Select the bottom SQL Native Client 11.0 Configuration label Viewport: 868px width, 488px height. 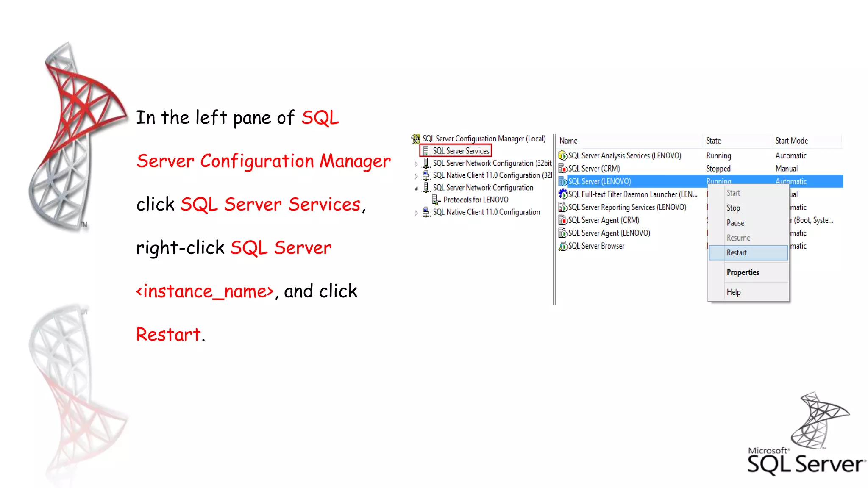click(486, 212)
